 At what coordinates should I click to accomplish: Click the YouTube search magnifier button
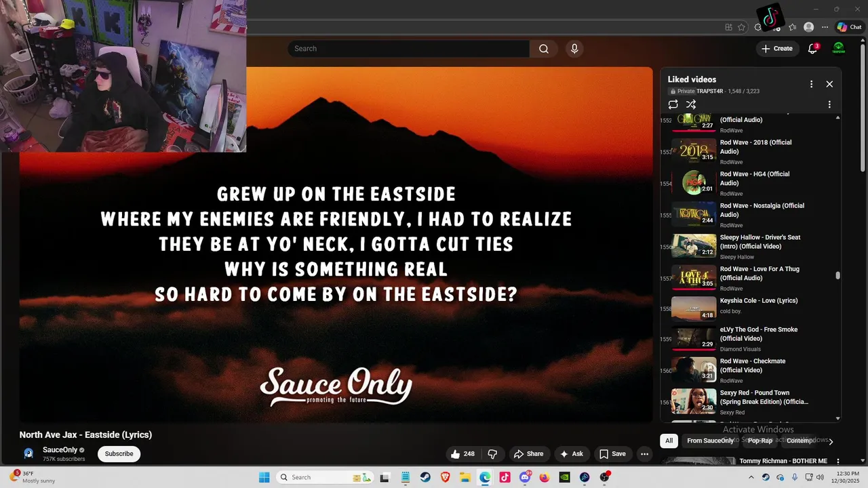pyautogui.click(x=544, y=49)
